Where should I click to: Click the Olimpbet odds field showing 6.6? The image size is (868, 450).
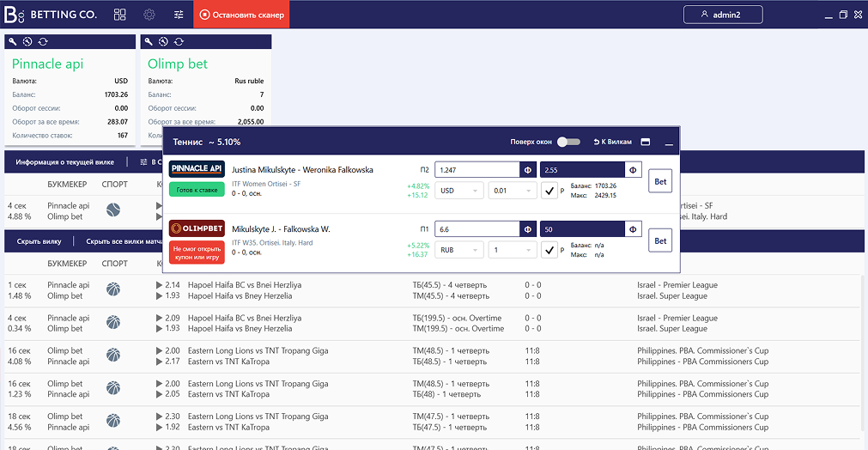475,229
